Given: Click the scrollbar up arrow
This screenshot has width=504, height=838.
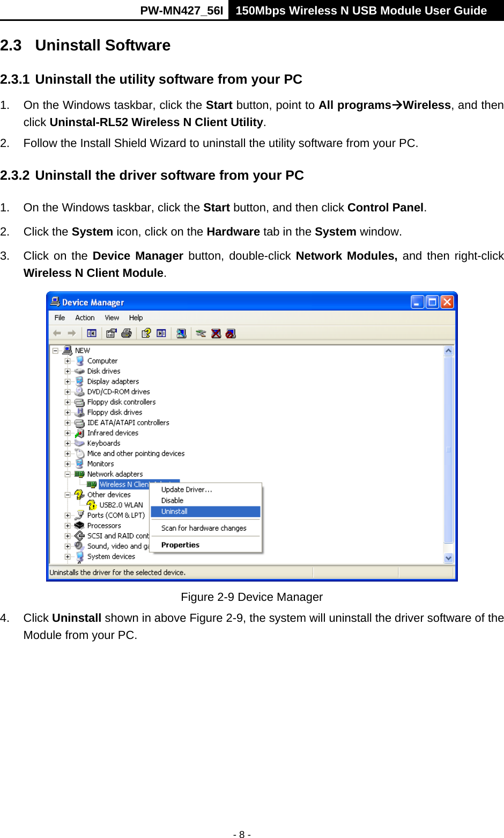Looking at the screenshot, I should pyautogui.click(x=449, y=351).
